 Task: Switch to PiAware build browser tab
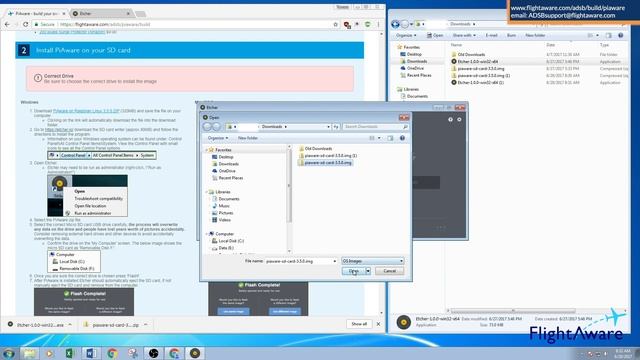click(35, 13)
